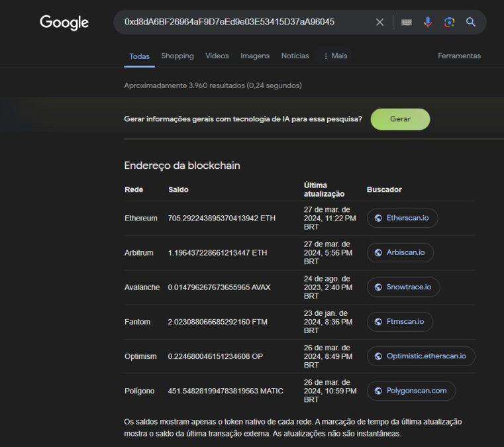This screenshot has width=504, height=447.
Task: Click globe icon beside Optimistic.etherscan.io
Action: coord(378,356)
